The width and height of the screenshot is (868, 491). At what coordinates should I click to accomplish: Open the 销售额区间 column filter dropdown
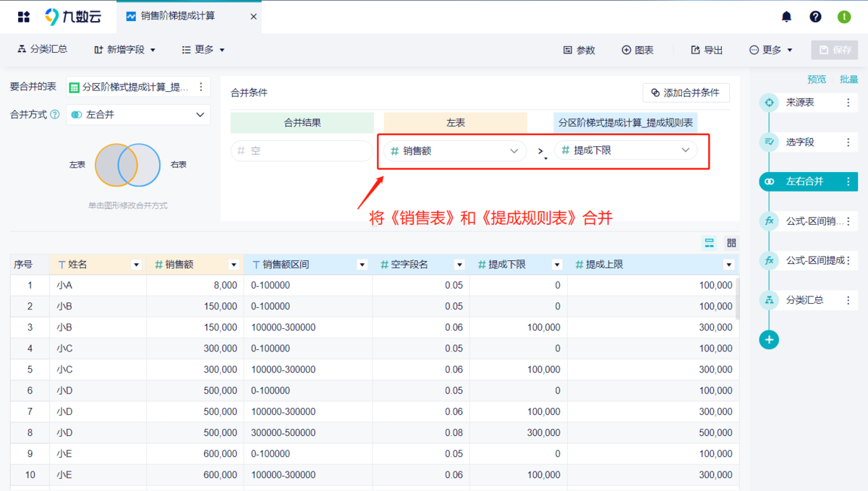362,265
